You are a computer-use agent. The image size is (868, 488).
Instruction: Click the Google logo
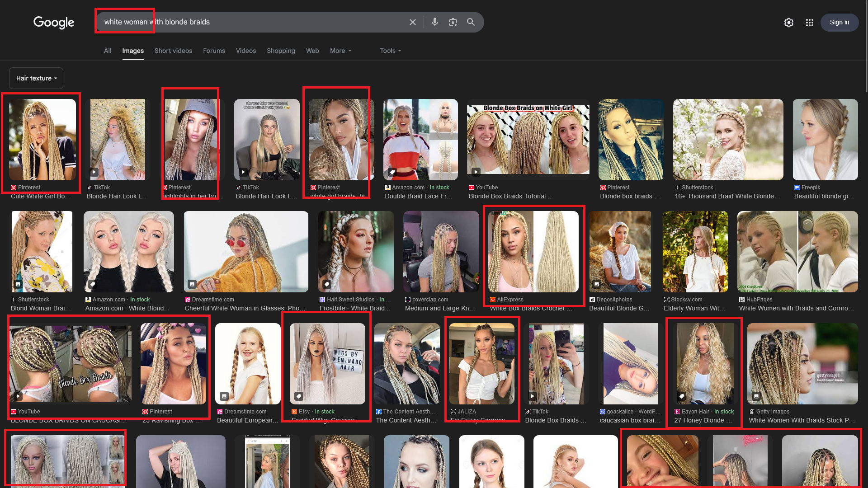pos(53,22)
